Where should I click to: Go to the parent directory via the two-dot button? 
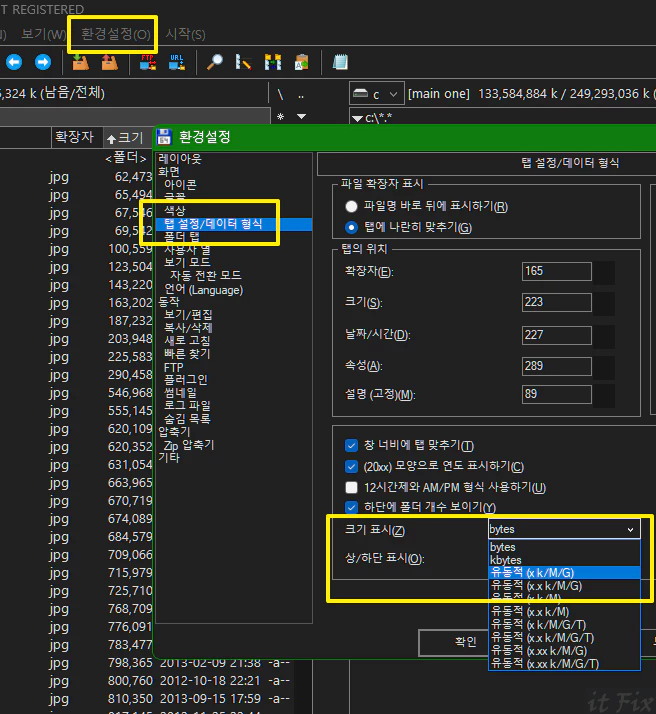pos(301,96)
